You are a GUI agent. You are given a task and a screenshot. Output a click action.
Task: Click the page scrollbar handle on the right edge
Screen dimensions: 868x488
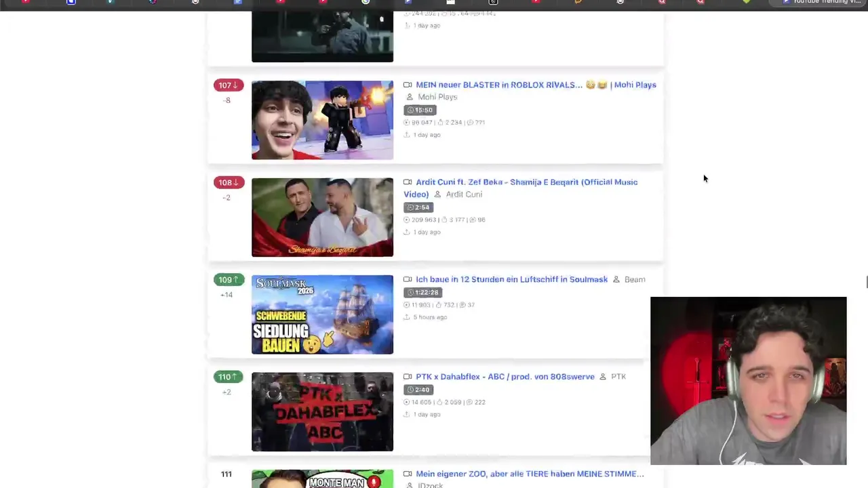pos(866,283)
